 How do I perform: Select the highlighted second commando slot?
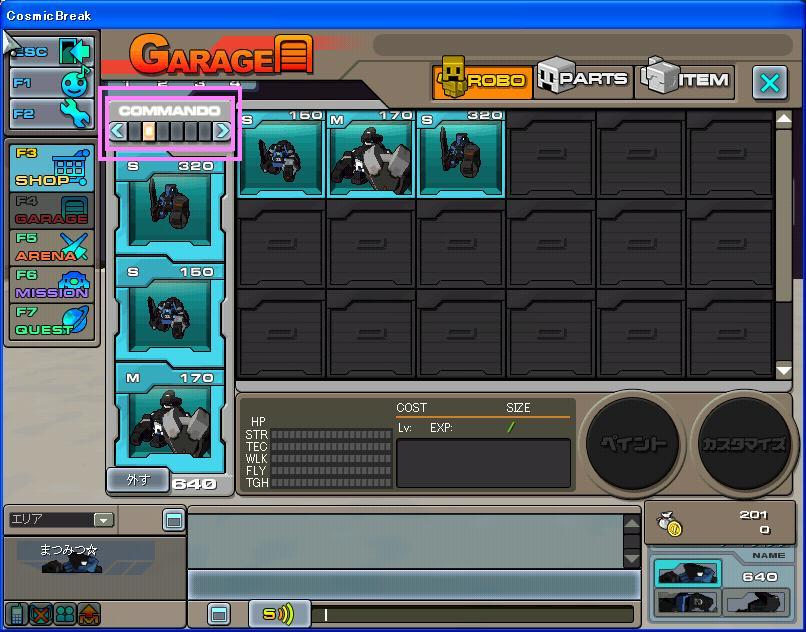click(149, 131)
